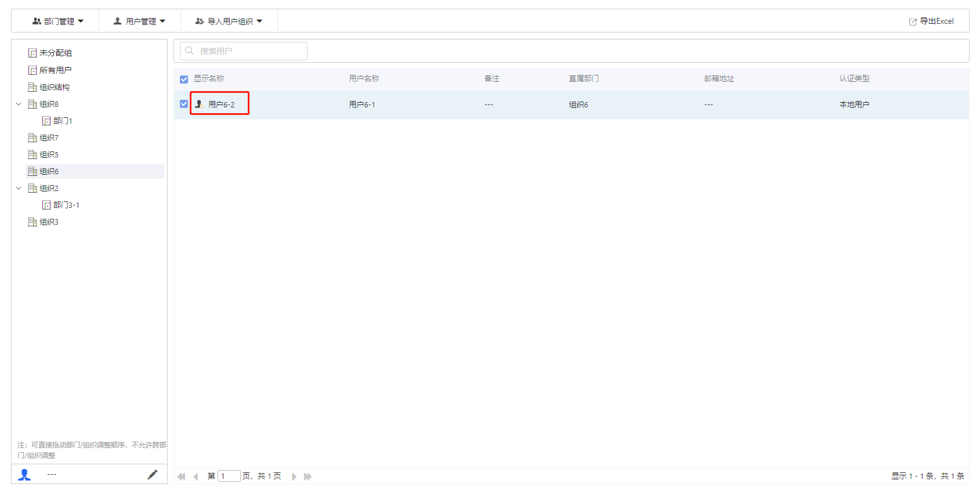This screenshot has height=491, width=980.
Task: Click the 用户管理 person icon
Action: pos(117,21)
